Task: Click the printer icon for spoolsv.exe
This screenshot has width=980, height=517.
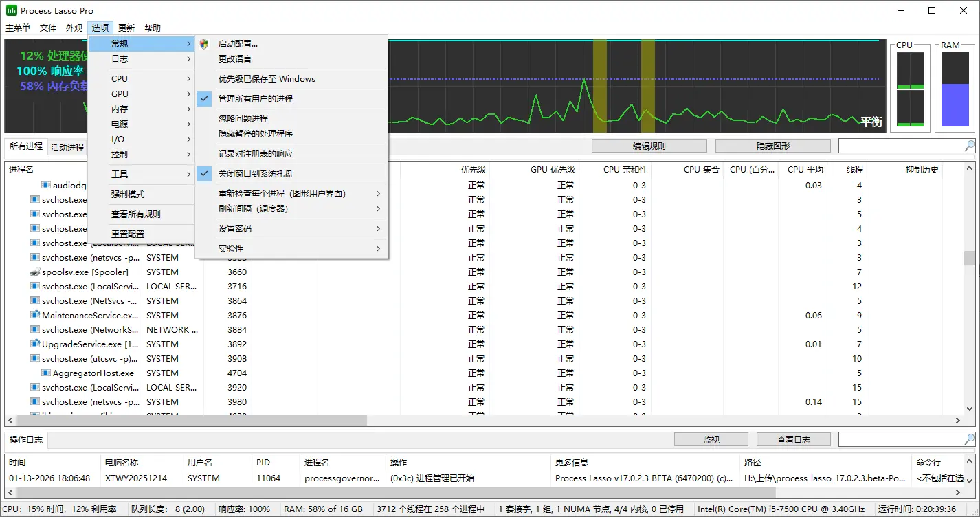Action: click(x=35, y=272)
